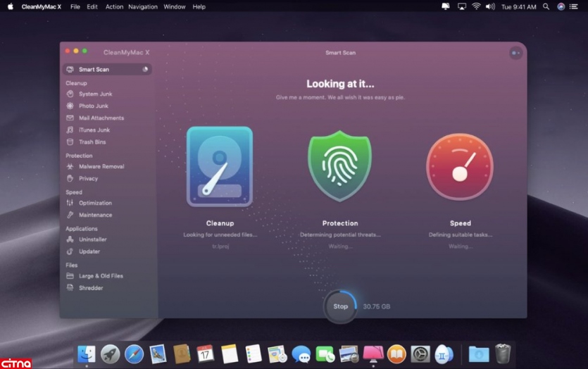This screenshot has height=369, width=588.
Task: Open Large & Old Files section
Action: point(101,276)
